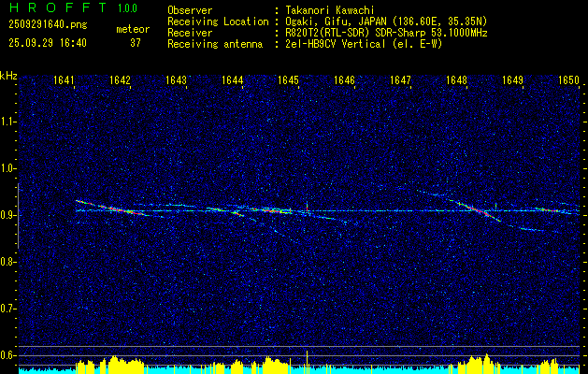The image size is (588, 374).
Task: Click the filename 2509291640.png
Action: point(48,25)
